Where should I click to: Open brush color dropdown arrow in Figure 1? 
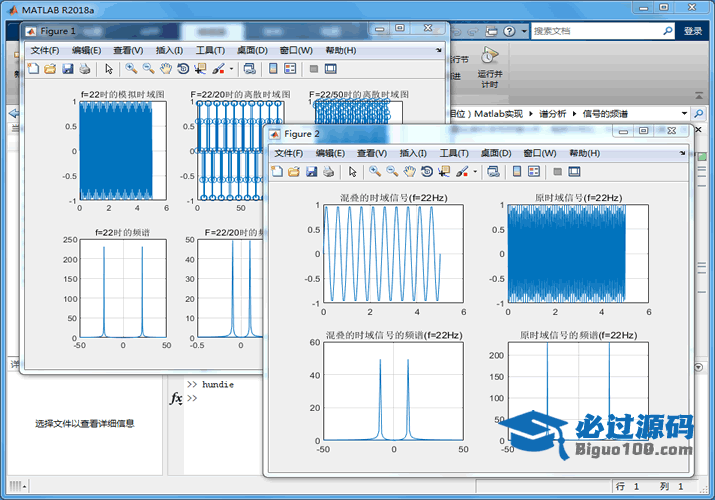click(231, 69)
